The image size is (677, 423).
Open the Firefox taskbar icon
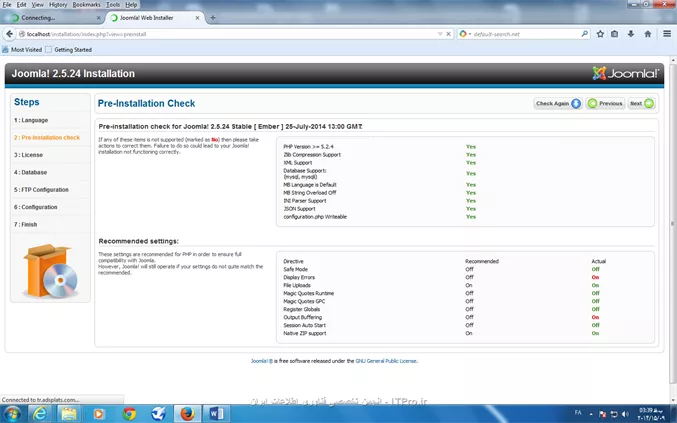tap(187, 414)
